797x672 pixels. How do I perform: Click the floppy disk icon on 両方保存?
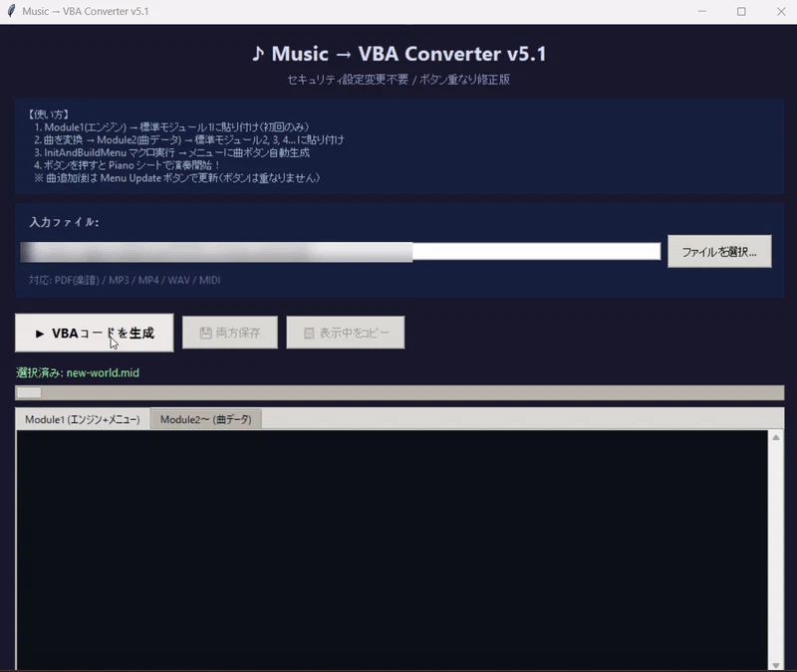205,333
